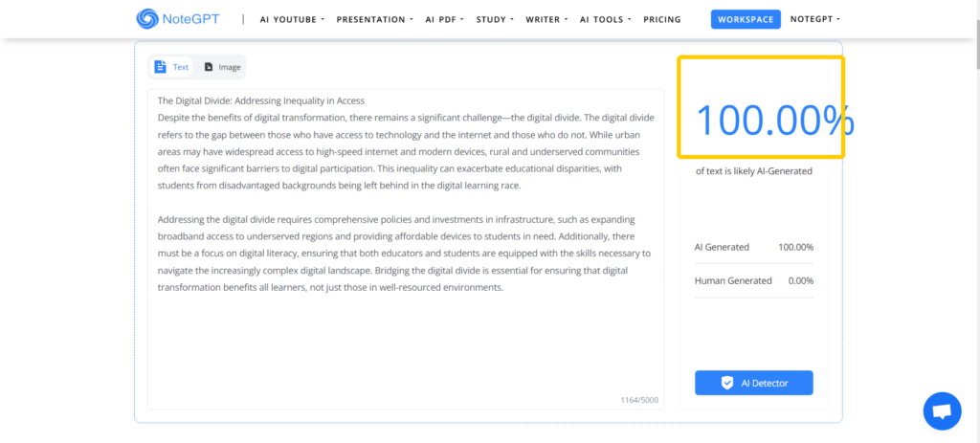This screenshot has height=443, width=980.
Task: Open the chat support bubble icon
Action: coord(942,410)
